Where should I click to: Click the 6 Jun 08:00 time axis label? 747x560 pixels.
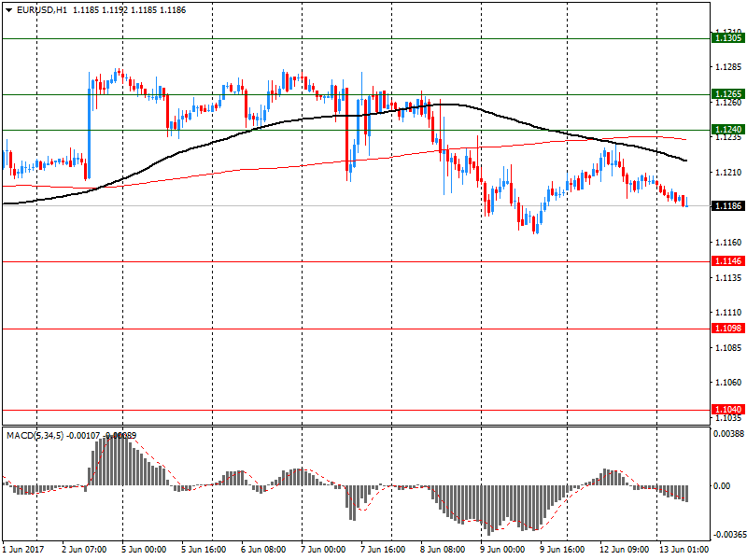(x=263, y=550)
